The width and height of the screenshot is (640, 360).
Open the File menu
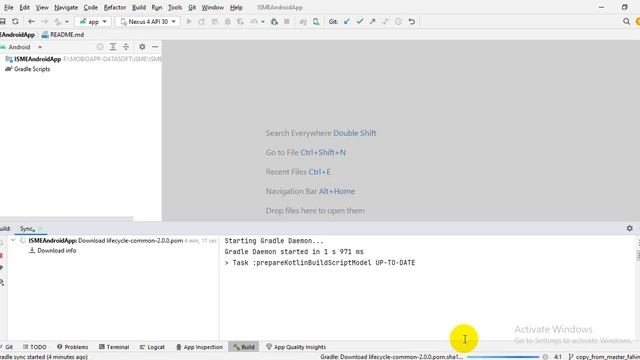point(9,7)
